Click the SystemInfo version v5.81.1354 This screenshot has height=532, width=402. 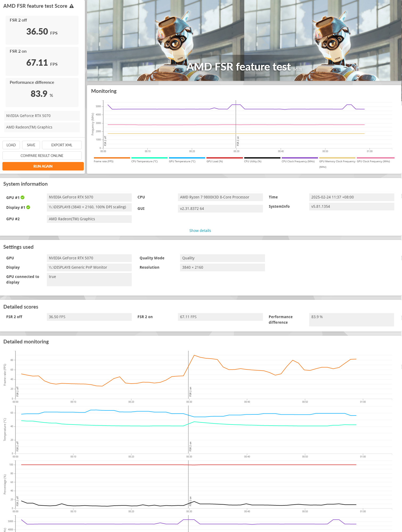tap(351, 206)
